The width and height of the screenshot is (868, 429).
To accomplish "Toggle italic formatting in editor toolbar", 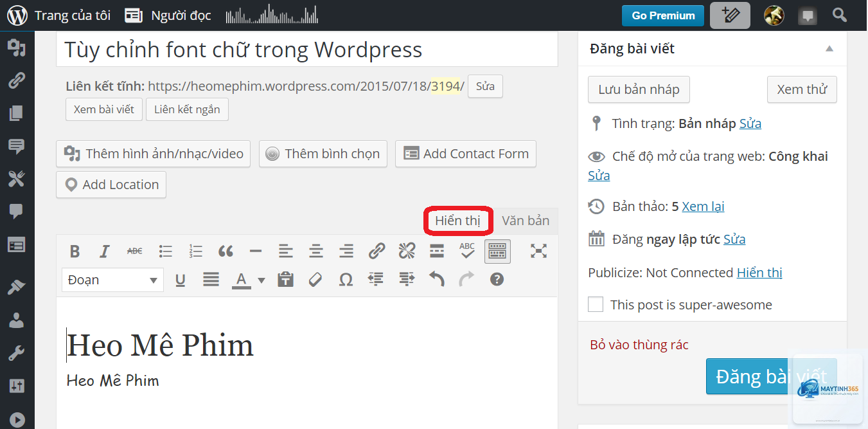I will pos(105,251).
